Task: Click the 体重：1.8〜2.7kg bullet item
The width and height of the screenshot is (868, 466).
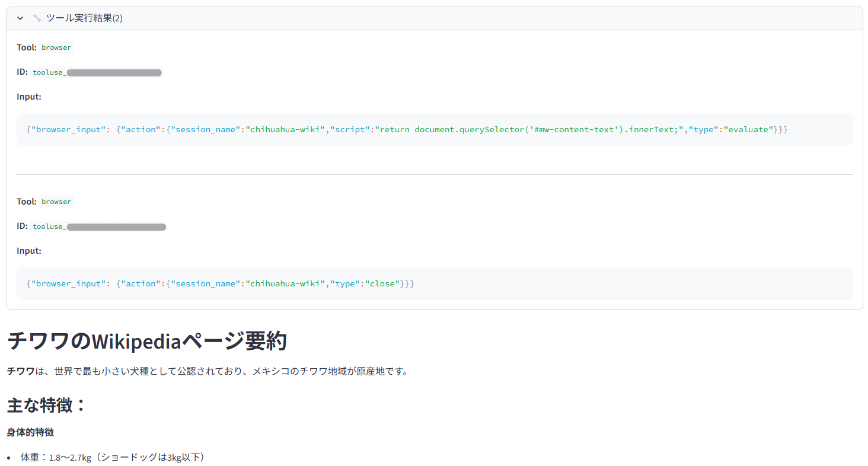Action: pos(113,458)
